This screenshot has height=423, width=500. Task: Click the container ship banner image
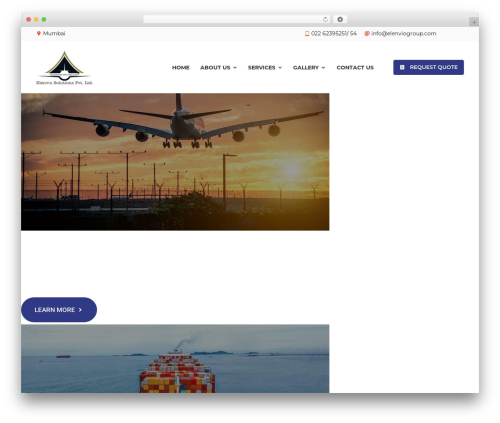pos(175,359)
